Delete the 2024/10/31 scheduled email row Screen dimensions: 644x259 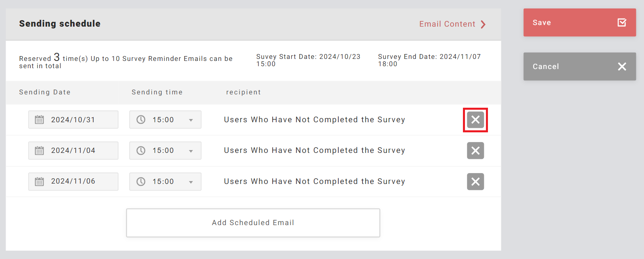(475, 120)
